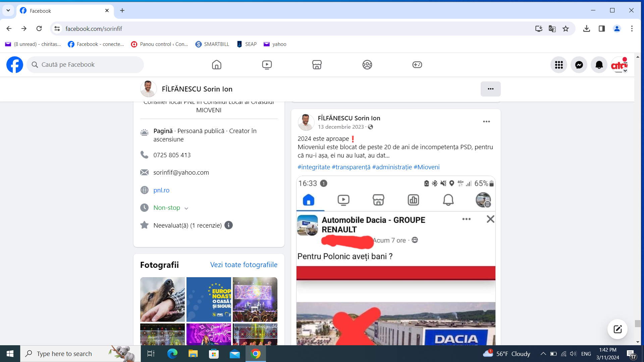The height and width of the screenshot is (362, 644).
Task: Open Chrome tab search dropdown arrow
Action: click(8, 10)
